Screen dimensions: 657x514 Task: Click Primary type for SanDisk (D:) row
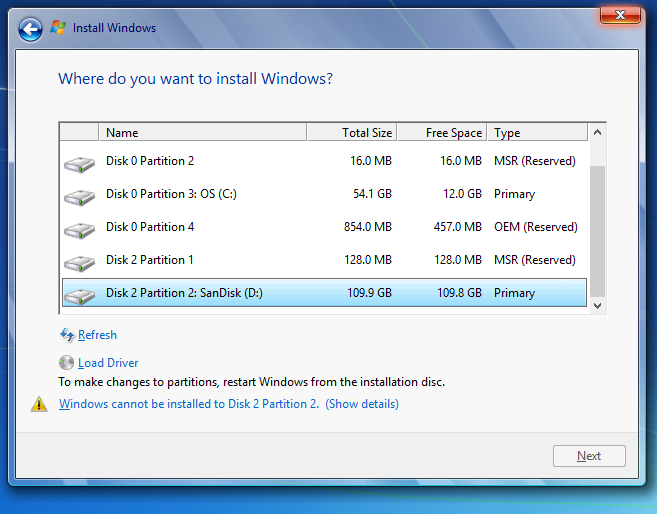(515, 293)
